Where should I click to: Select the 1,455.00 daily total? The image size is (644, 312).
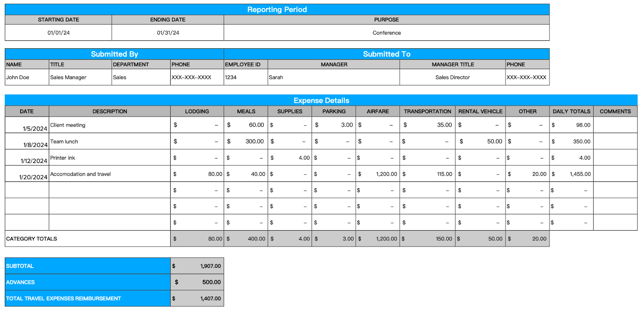point(571,174)
